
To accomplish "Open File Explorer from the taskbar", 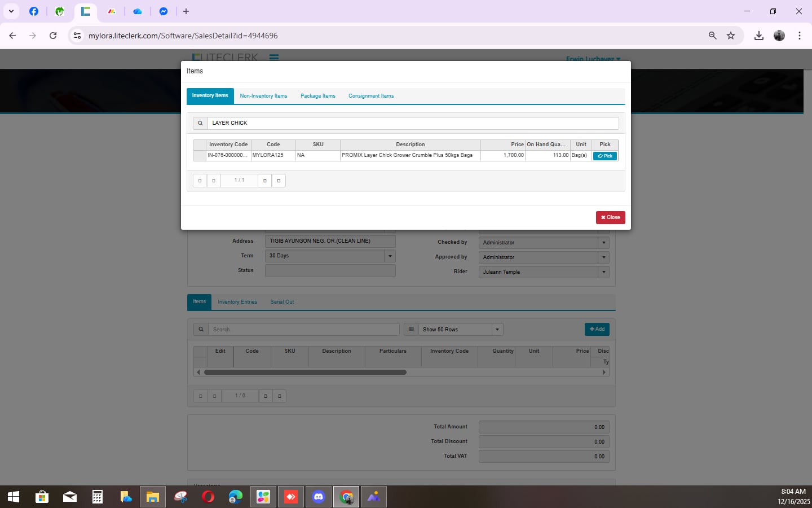I will (153, 497).
